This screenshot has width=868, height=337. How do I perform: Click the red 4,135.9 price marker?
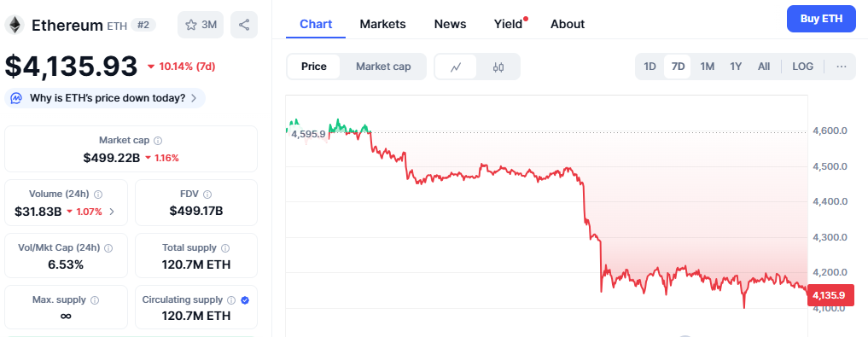pyautogui.click(x=828, y=295)
